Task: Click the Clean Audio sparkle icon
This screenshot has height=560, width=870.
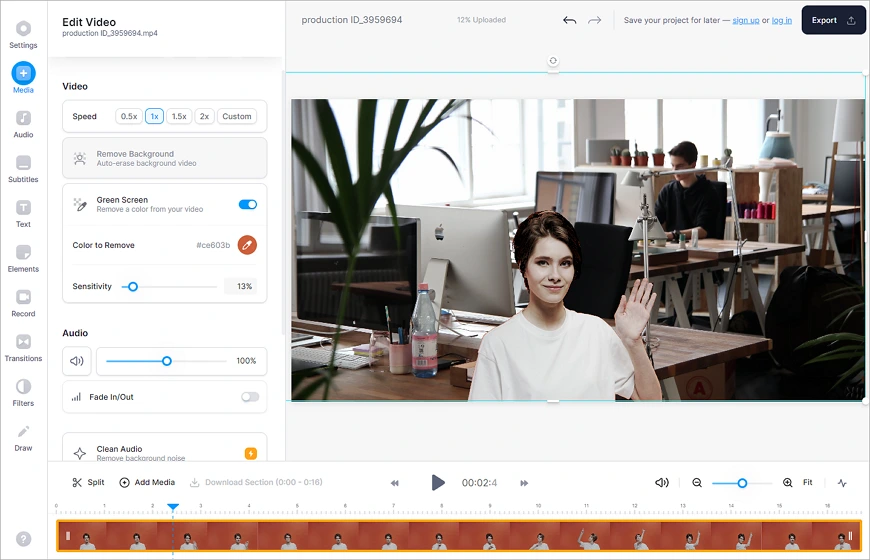Action: [80, 453]
